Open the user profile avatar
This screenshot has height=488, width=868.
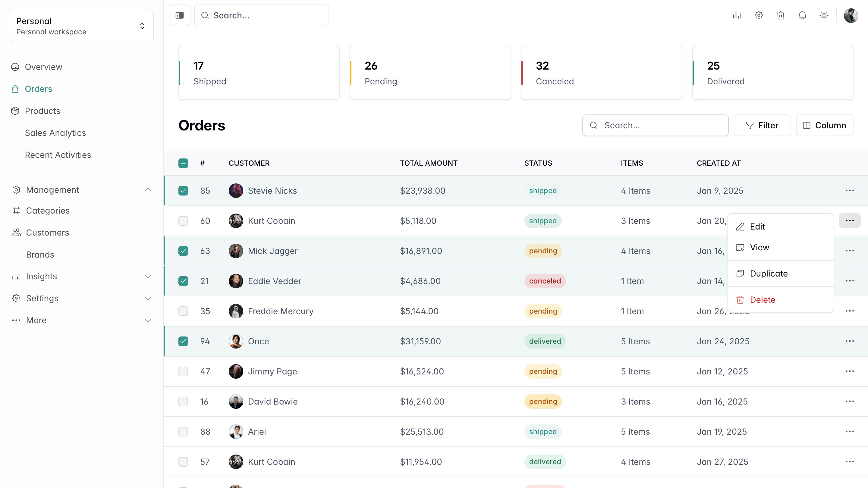click(851, 15)
